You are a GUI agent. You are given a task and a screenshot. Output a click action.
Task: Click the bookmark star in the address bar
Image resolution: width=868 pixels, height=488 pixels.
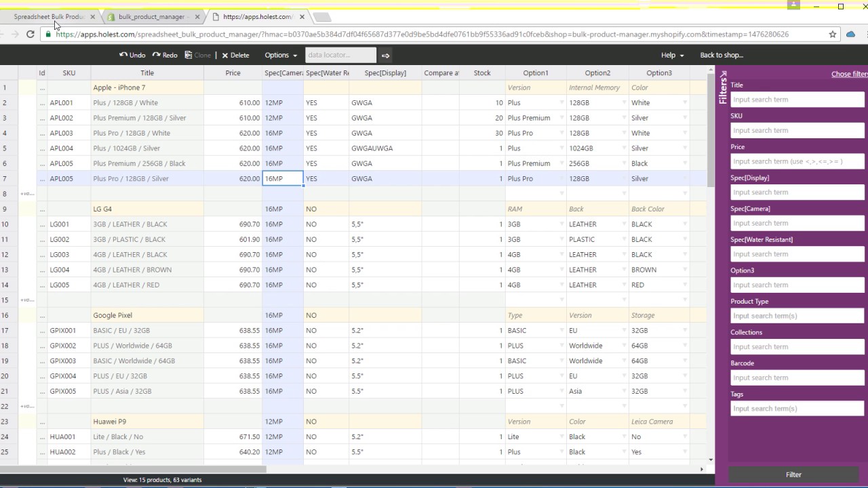pos(832,33)
